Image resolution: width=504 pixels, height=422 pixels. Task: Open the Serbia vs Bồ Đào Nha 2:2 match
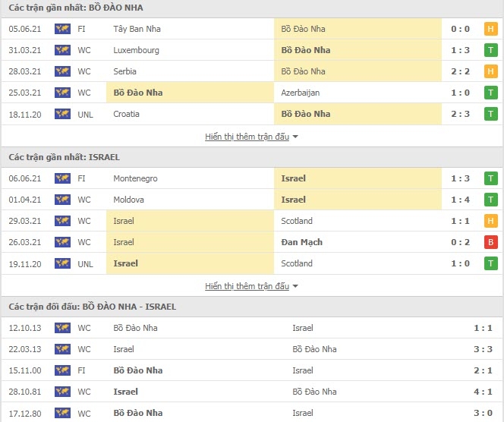point(252,71)
